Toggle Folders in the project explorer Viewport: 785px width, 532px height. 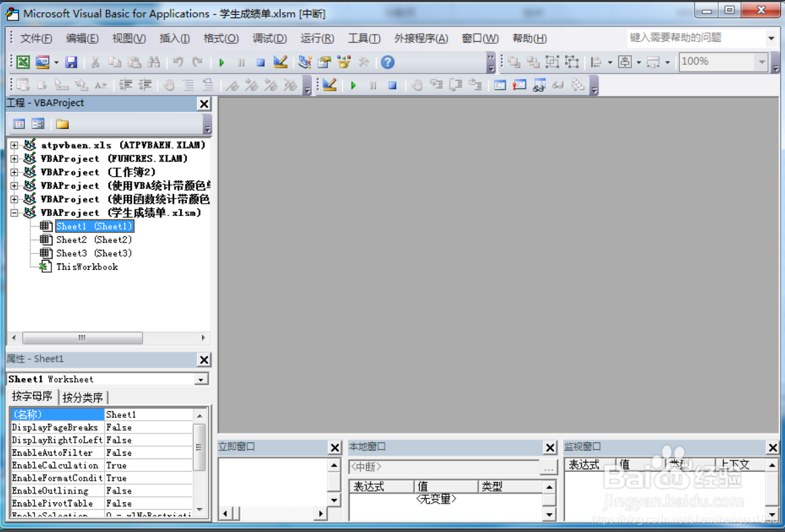point(62,124)
